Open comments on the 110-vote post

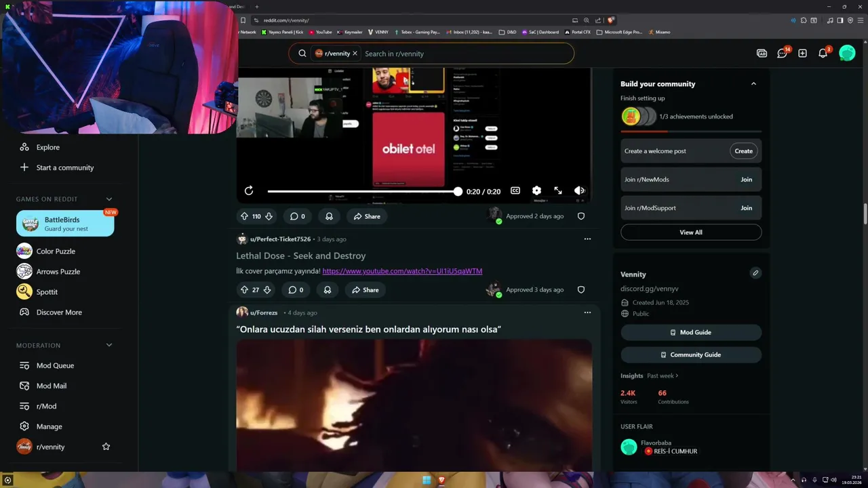tap(298, 216)
